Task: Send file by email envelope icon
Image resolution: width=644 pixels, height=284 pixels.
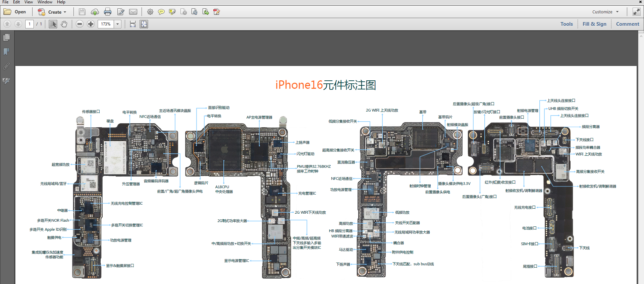Action: click(133, 12)
